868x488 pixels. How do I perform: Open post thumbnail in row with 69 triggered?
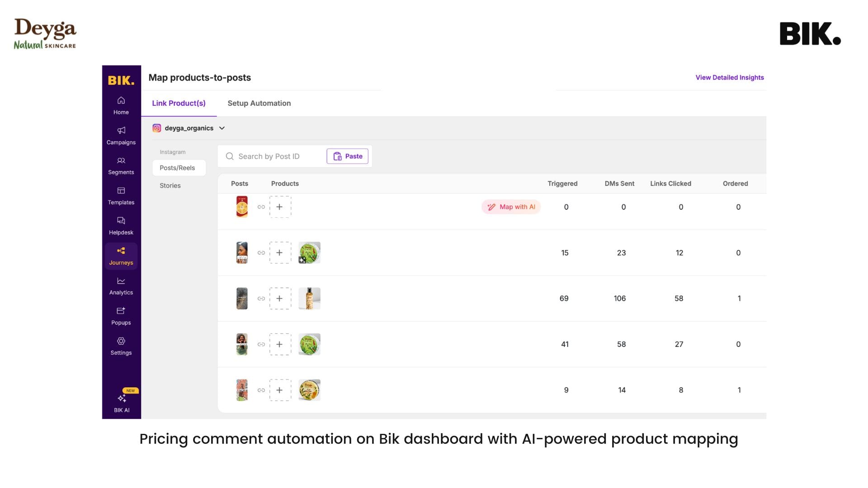tap(242, 299)
